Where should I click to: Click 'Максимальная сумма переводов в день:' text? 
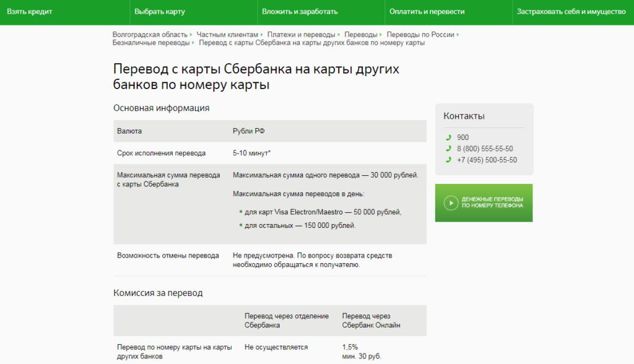[x=299, y=194]
